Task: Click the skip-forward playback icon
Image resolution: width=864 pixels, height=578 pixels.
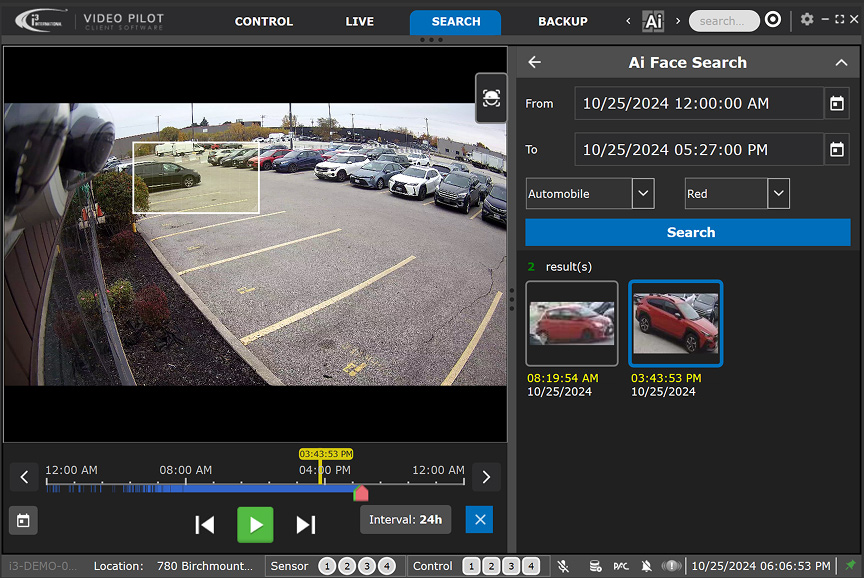Action: click(306, 524)
